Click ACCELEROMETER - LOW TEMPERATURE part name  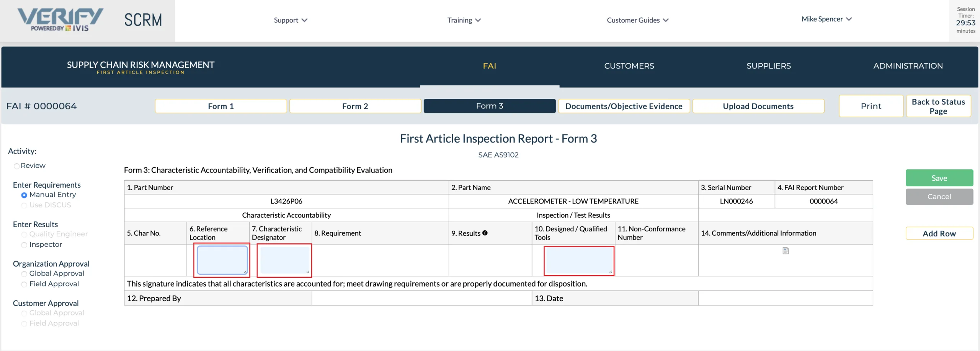(x=573, y=201)
